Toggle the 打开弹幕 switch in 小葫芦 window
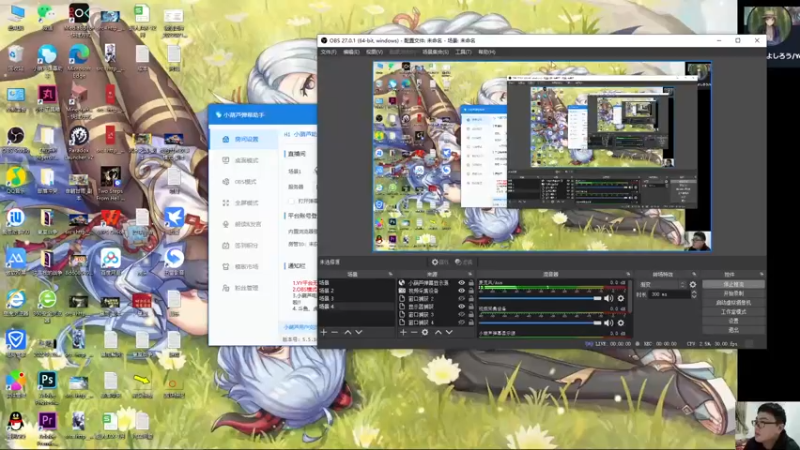The image size is (800, 450). 292,201
